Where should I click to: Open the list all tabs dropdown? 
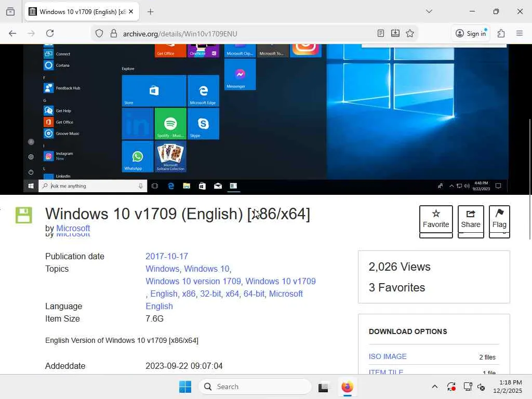(429, 11)
